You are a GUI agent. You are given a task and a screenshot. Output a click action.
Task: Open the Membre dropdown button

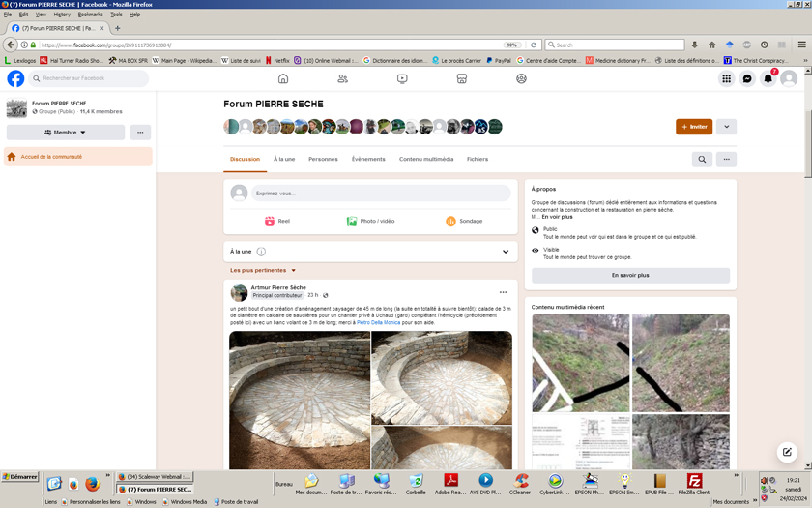(x=66, y=133)
